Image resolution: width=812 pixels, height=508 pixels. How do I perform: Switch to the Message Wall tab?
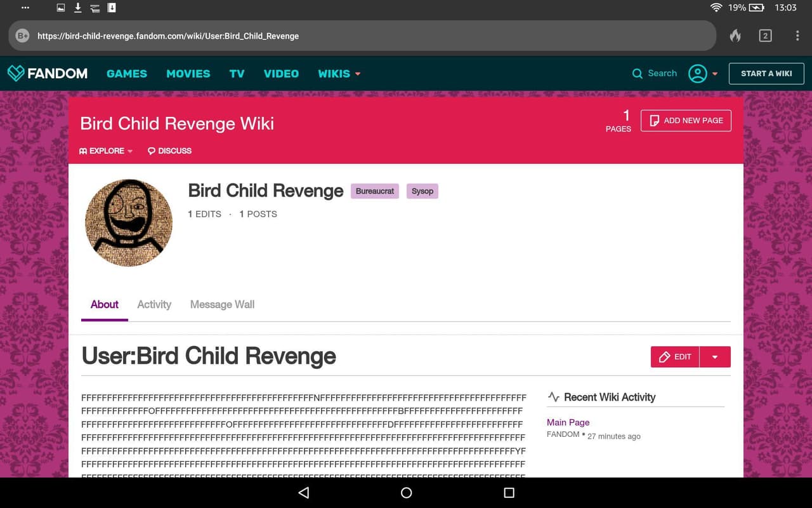click(222, 304)
